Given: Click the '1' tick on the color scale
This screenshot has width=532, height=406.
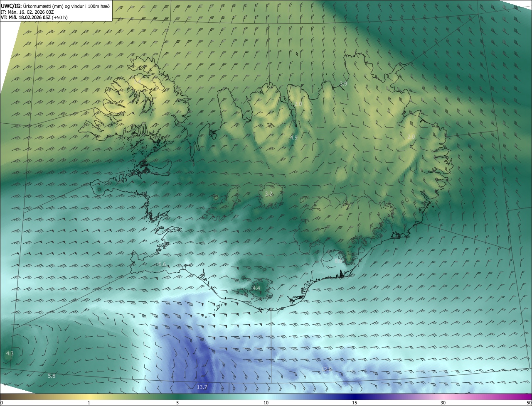Looking at the screenshot, I should pyautogui.click(x=89, y=403).
